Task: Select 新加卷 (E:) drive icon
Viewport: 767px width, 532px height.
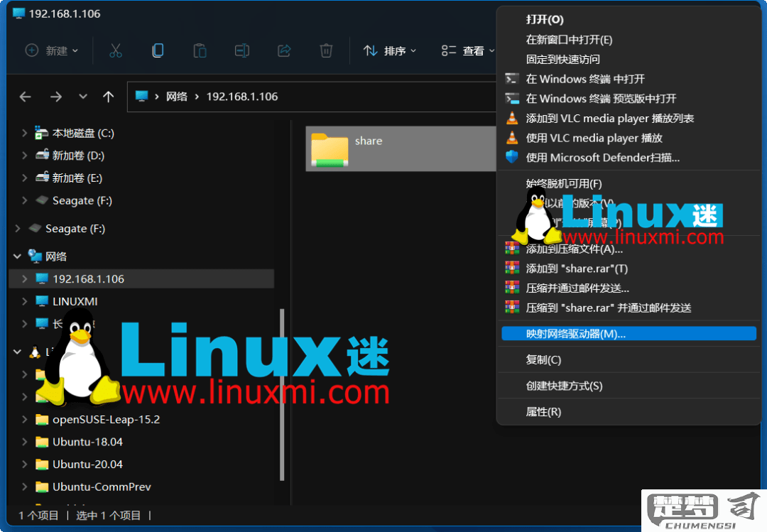Action: click(x=42, y=177)
